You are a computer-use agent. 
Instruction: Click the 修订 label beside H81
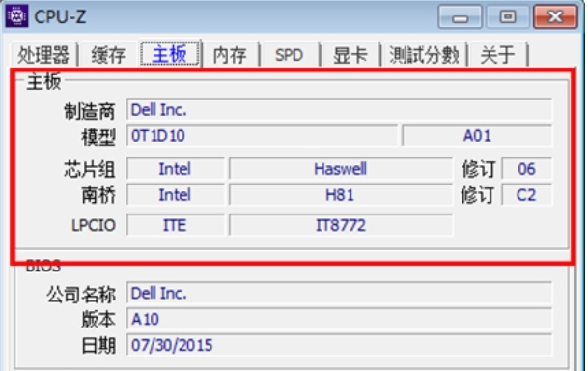[x=478, y=195]
